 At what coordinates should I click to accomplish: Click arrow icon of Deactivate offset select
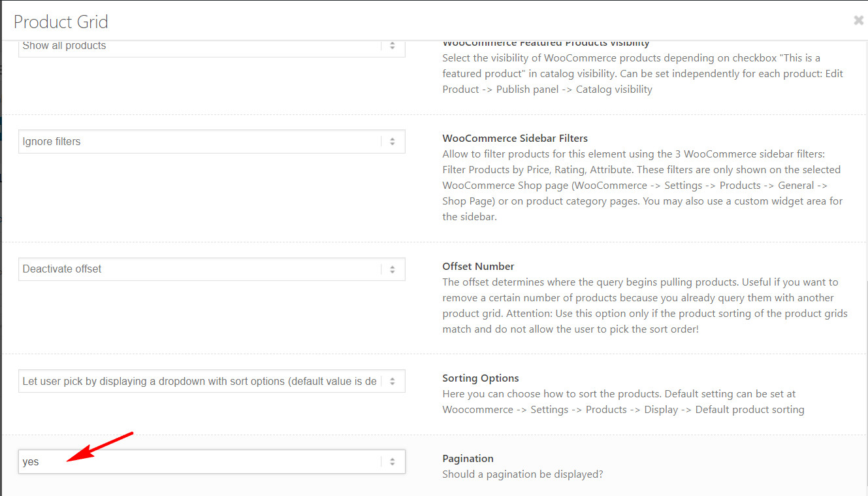[x=393, y=269]
